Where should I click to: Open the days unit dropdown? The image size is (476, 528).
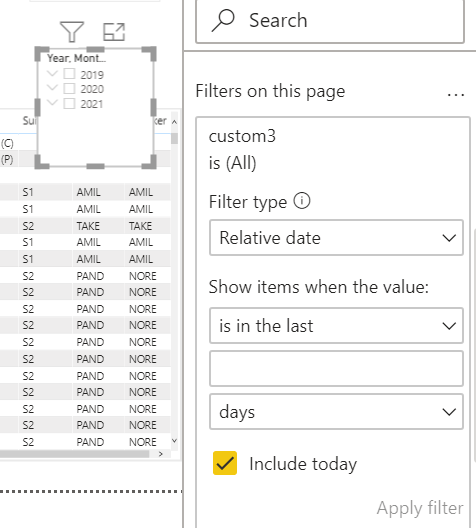(x=336, y=411)
